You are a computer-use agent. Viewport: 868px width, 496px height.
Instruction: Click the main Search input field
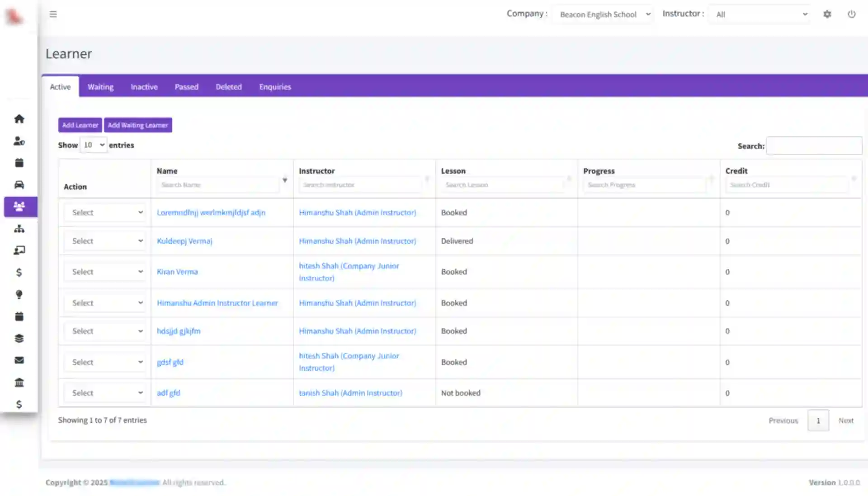coord(814,146)
